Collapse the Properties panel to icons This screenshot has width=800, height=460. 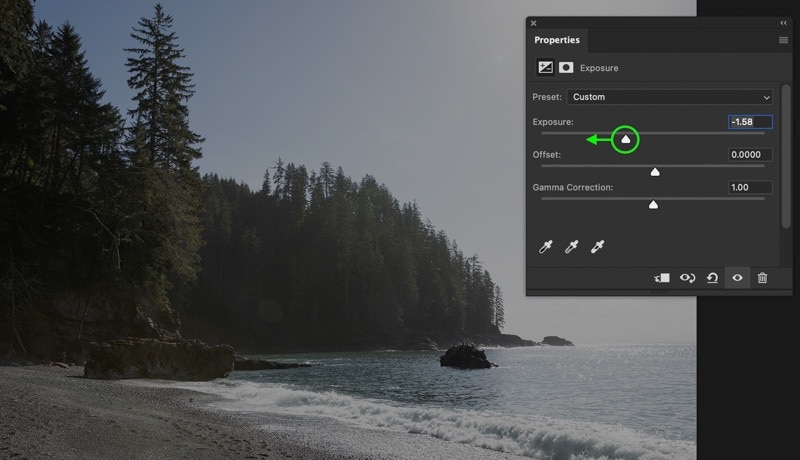tap(783, 23)
